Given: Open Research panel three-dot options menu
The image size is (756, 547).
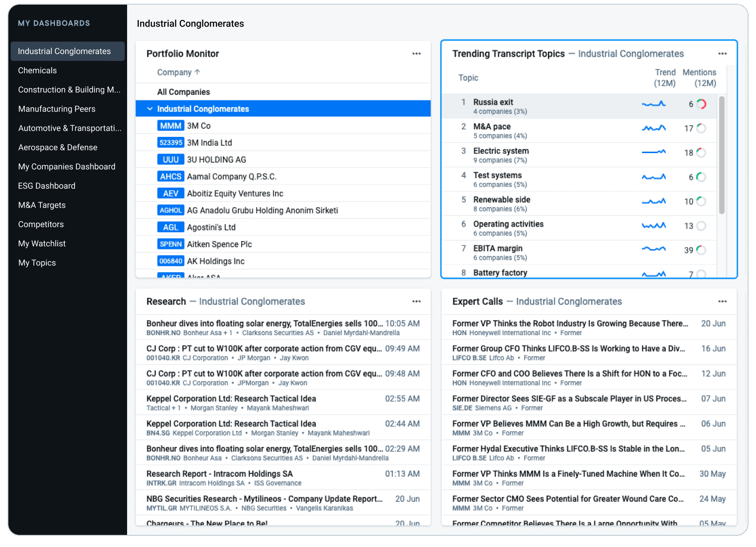Looking at the screenshot, I should (x=416, y=301).
